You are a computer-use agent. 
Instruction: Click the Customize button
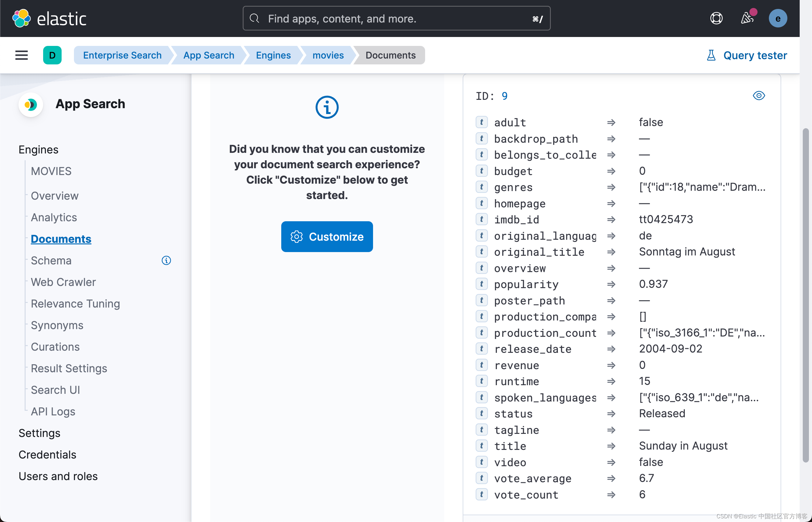[327, 237]
